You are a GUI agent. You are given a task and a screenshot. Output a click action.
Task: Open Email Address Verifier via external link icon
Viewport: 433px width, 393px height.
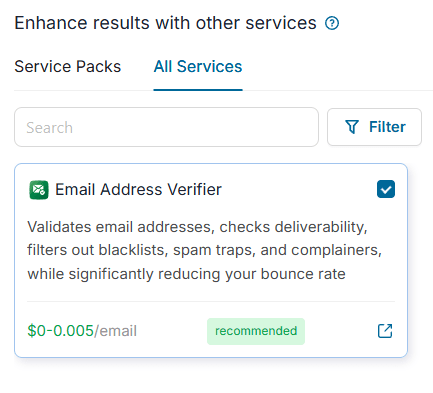[385, 331]
